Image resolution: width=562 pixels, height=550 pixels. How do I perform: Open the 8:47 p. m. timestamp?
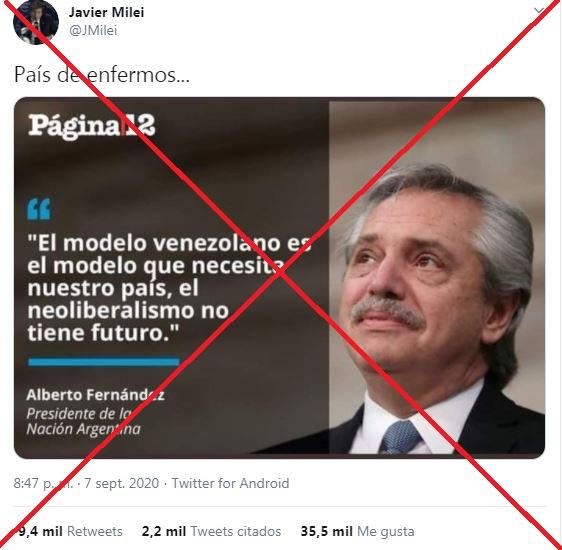pos(43,483)
